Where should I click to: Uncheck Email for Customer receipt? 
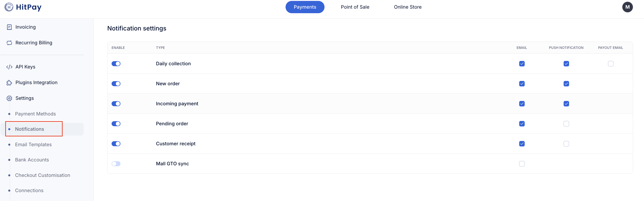(522, 143)
